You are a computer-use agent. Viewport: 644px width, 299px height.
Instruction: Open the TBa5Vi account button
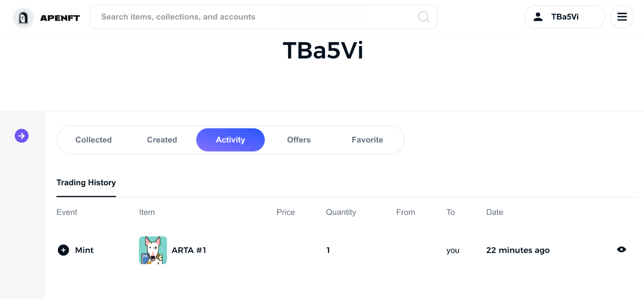(565, 17)
